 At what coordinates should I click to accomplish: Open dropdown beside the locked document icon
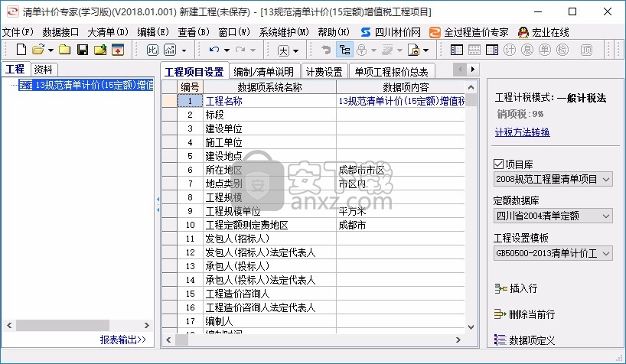[426, 50]
